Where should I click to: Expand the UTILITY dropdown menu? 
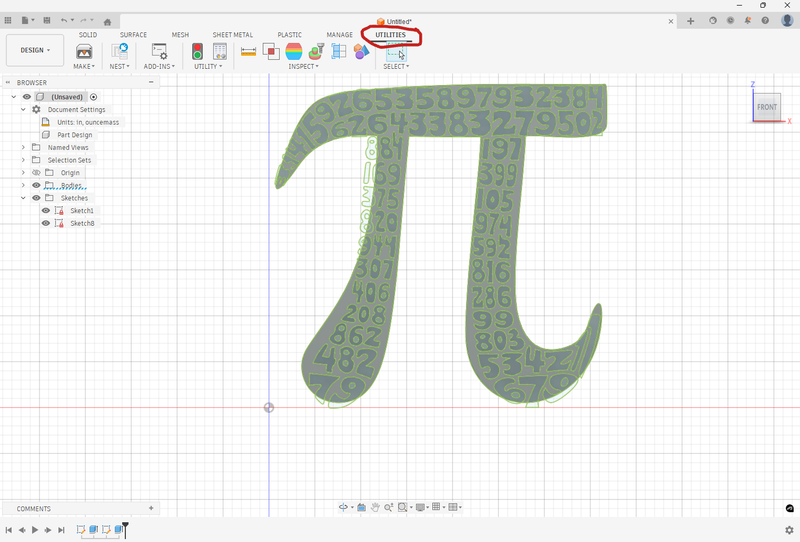[208, 66]
